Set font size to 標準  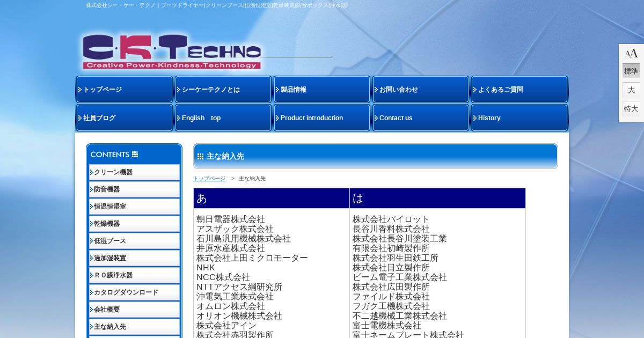(631, 71)
